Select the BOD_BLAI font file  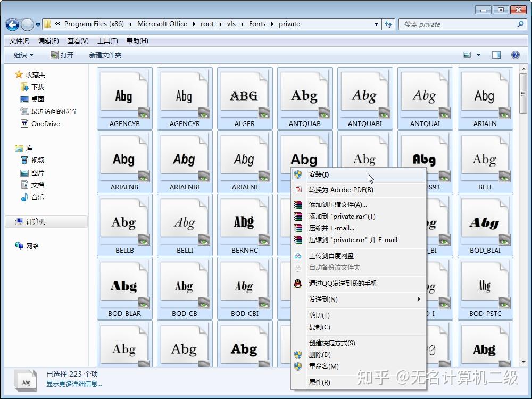[485, 225]
